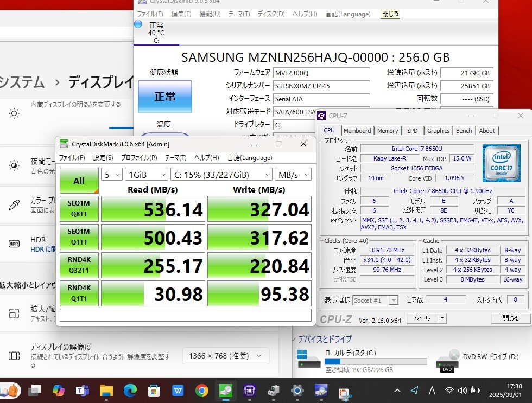Run all benchmarks with the All button
This screenshot has height=403, width=532.
pos(79,181)
